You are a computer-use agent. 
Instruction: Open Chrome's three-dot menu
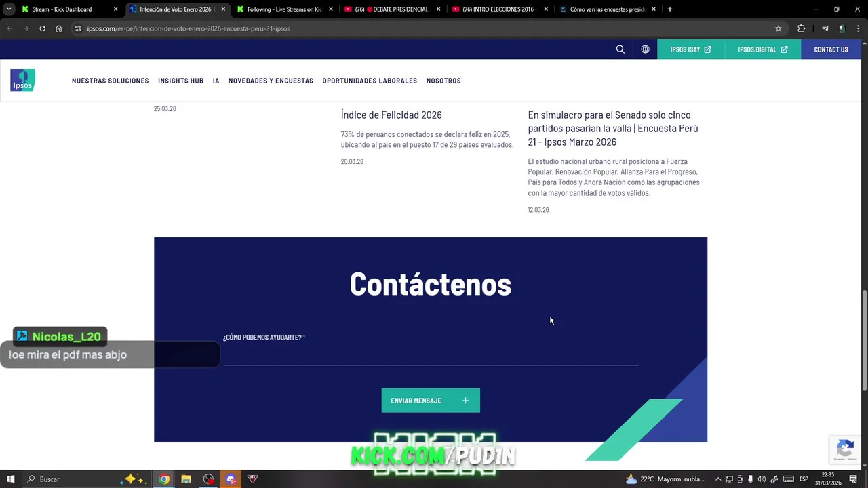tap(858, 28)
